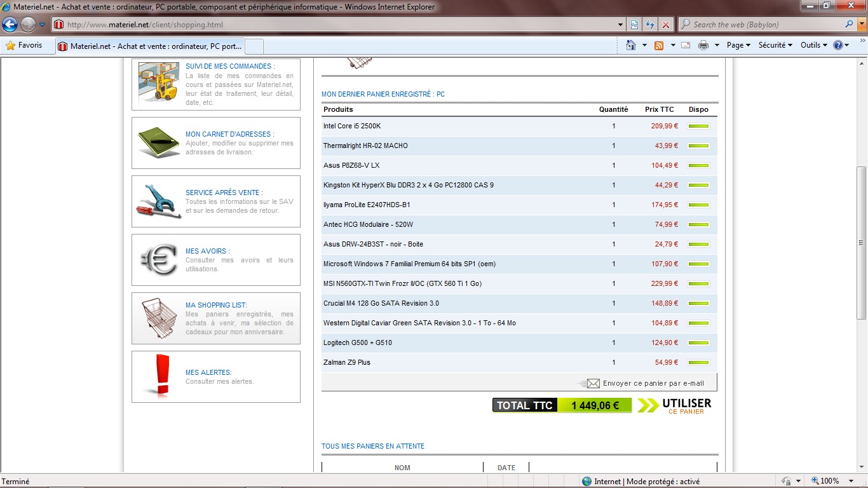Screen dimensions: 868x488
Task: Open Favoris star button
Action: pos(24,45)
